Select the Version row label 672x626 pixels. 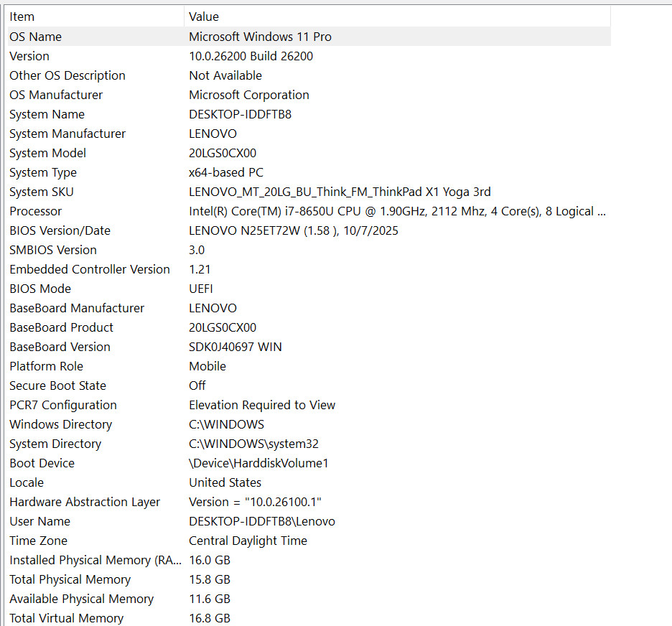29,56
